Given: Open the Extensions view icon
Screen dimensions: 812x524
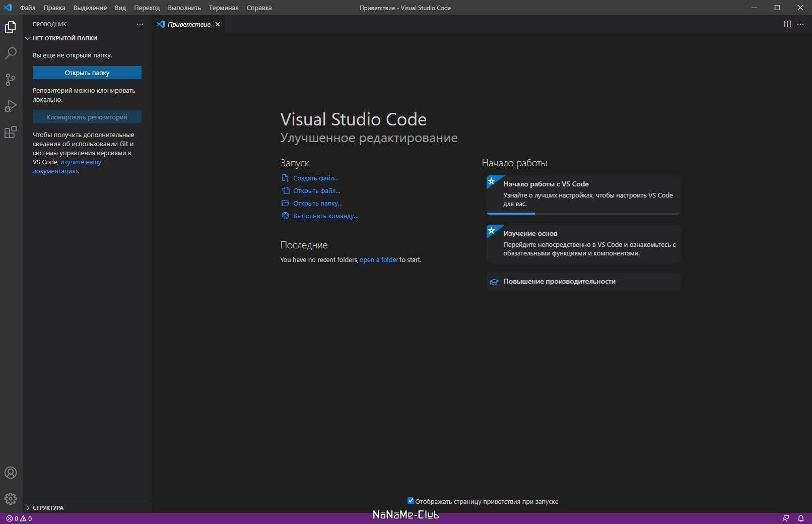Looking at the screenshot, I should tap(11, 132).
